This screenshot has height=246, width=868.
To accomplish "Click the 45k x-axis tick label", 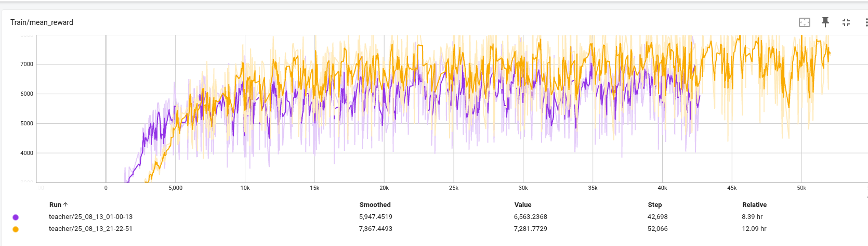I will point(732,188).
